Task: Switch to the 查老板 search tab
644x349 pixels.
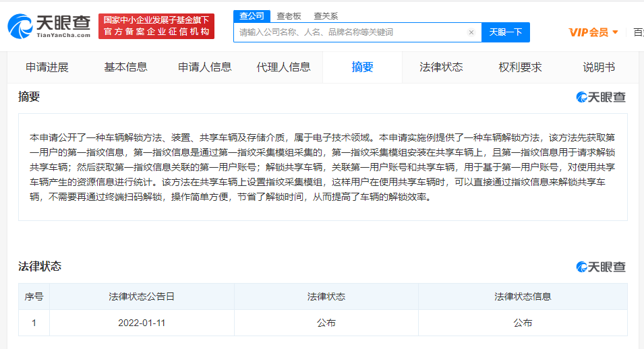Action: click(289, 15)
